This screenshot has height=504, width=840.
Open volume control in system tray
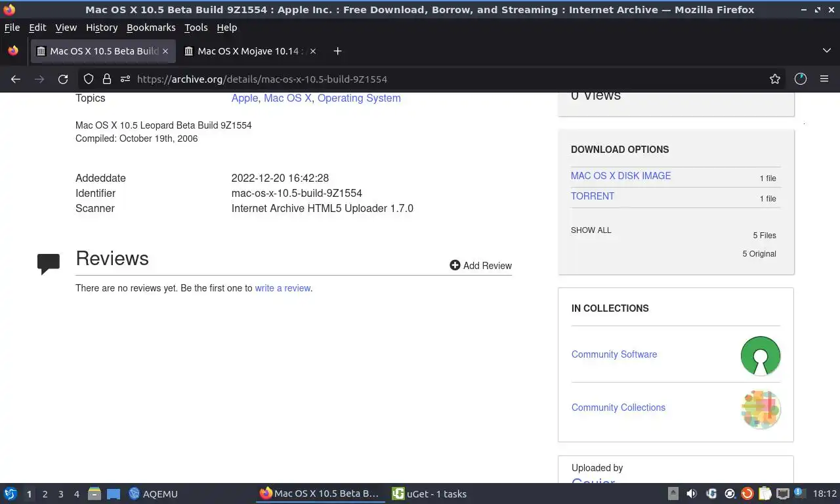[692, 493]
